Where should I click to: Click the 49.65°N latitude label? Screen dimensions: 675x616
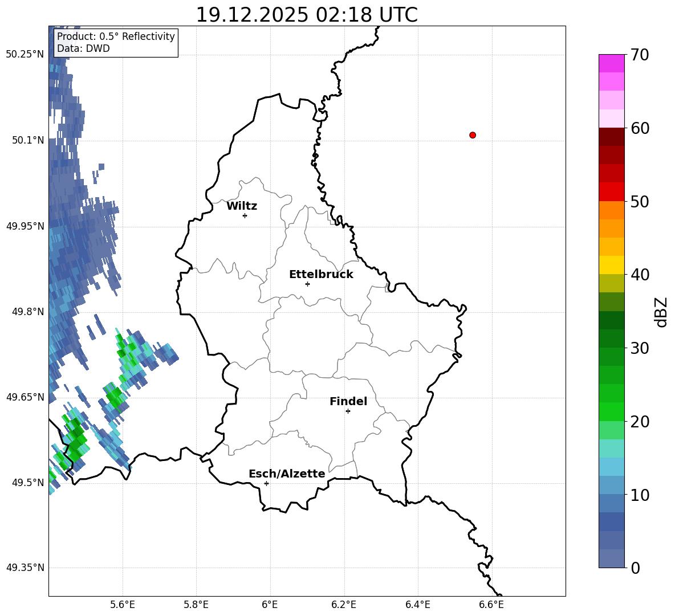[x=25, y=397]
